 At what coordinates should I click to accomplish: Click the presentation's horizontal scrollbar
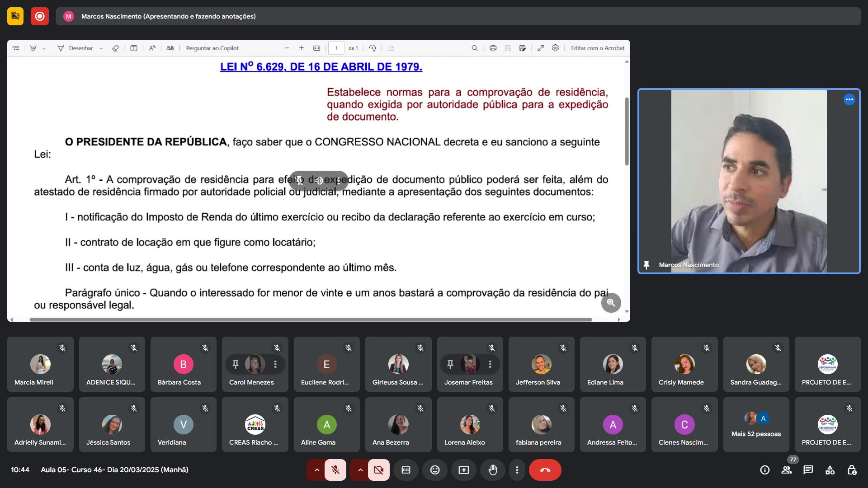311,319
